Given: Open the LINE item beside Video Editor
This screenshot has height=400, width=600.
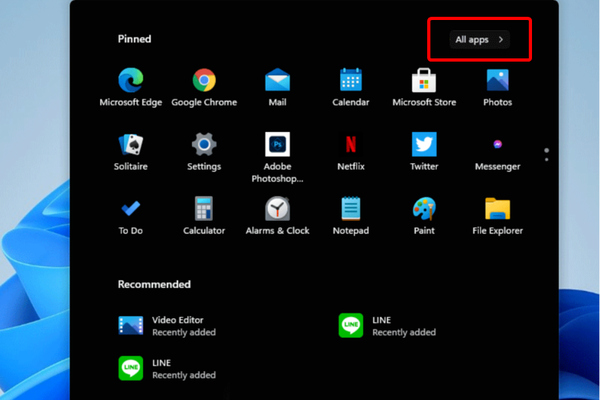Looking at the screenshot, I should (387, 326).
